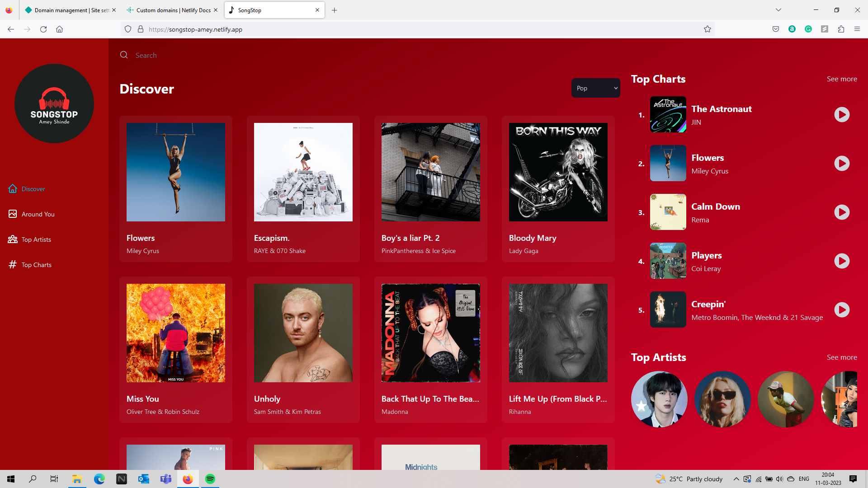Save page to Pocket
Image resolution: width=868 pixels, height=488 pixels.
click(x=776, y=29)
